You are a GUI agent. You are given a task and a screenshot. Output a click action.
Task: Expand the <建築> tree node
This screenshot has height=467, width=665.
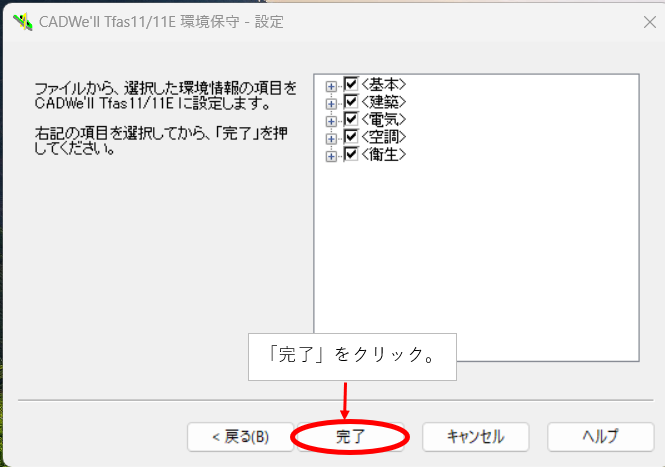(331, 104)
